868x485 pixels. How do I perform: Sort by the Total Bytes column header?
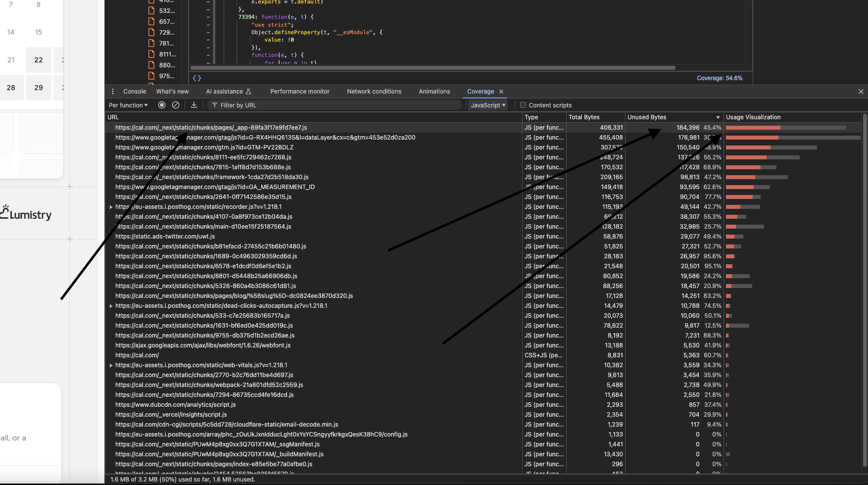(596, 117)
